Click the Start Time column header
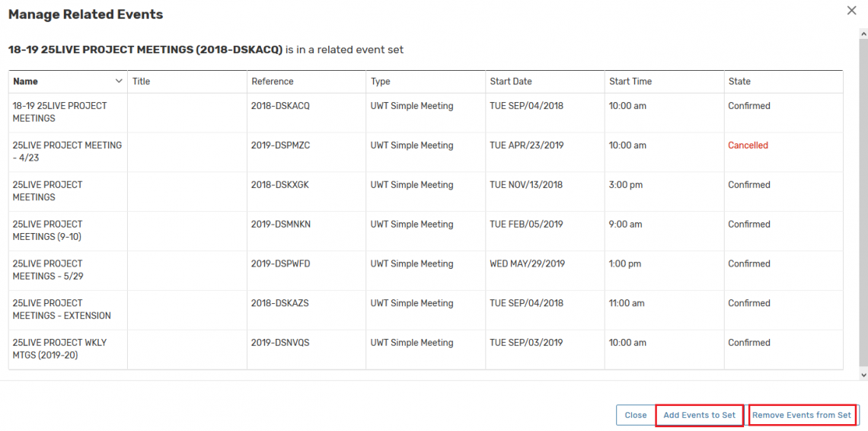Image resolution: width=868 pixels, height=431 pixels. tap(630, 81)
